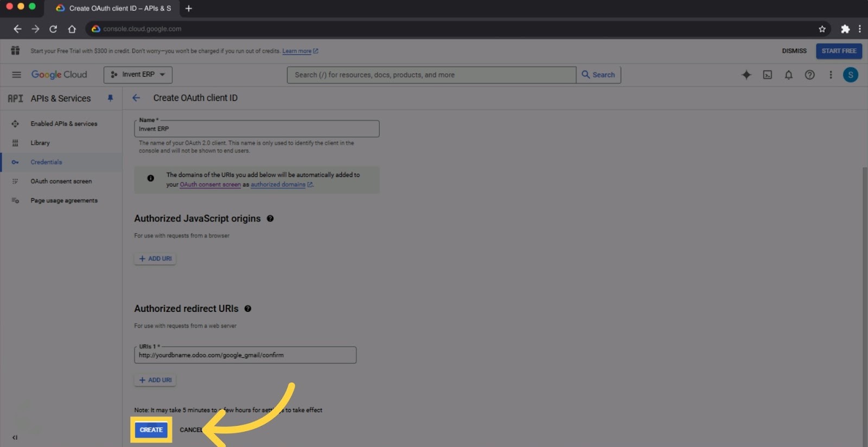868x447 pixels.
Task: Click the info icon in the notice
Action: pyautogui.click(x=151, y=178)
